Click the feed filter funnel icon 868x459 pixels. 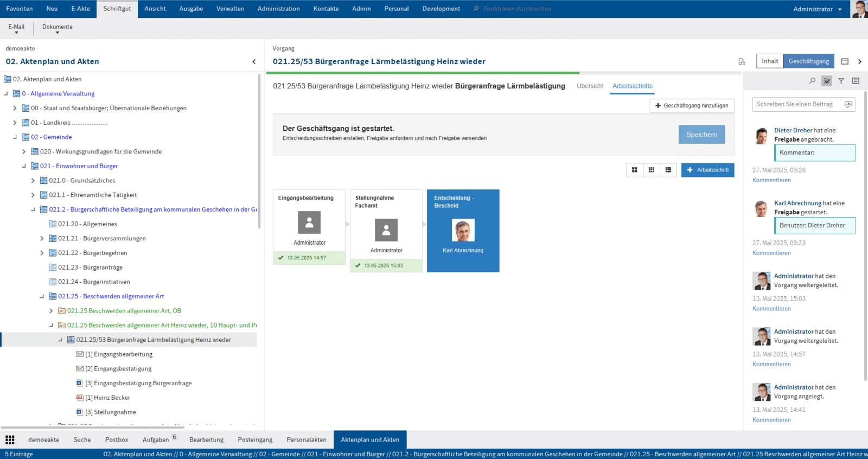pos(841,81)
